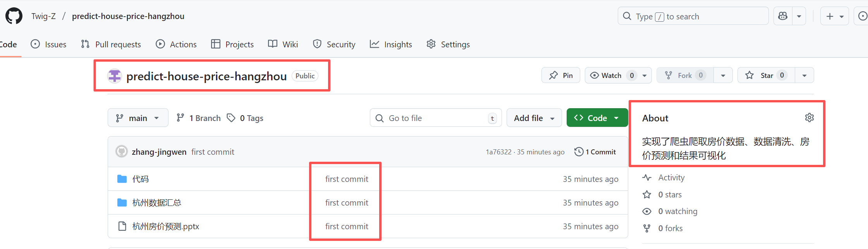Switch to the Actions tab

click(x=176, y=44)
